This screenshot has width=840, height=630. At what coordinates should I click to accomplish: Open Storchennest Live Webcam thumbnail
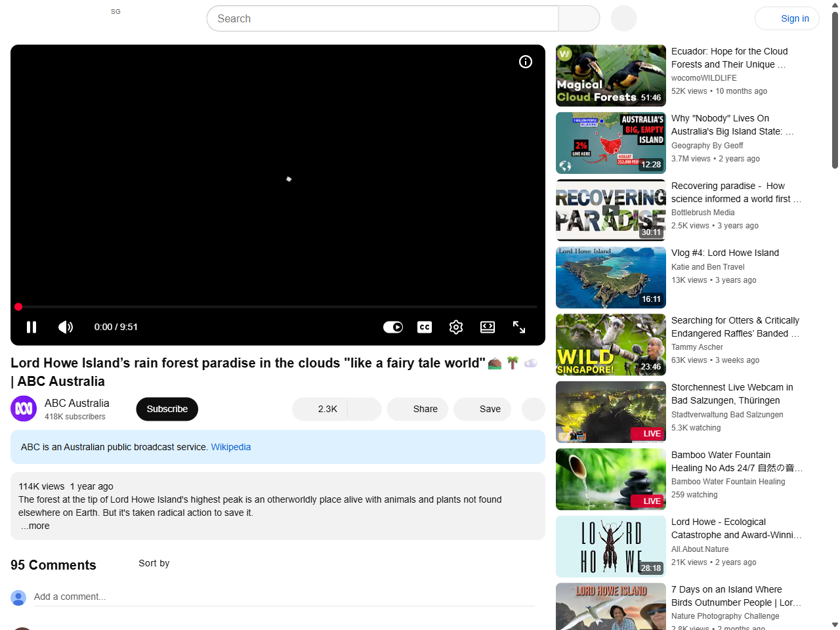[611, 412]
